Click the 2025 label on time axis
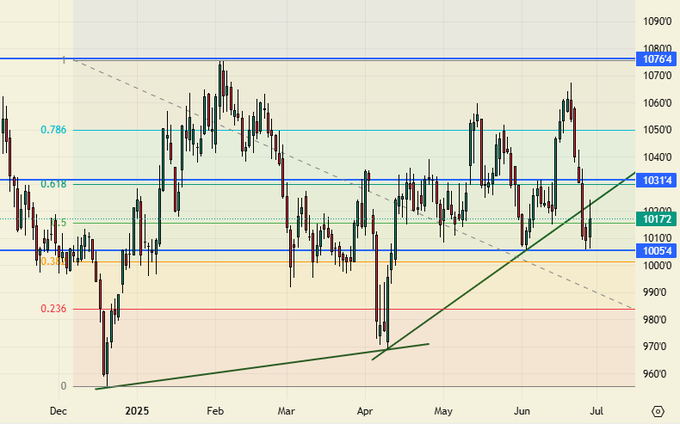This screenshot has width=680, height=424. (136, 411)
